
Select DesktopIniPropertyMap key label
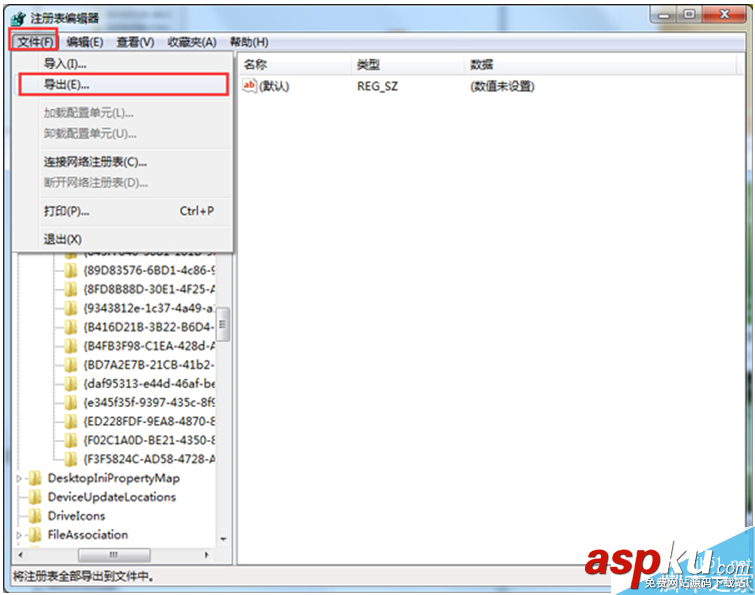coord(114,478)
